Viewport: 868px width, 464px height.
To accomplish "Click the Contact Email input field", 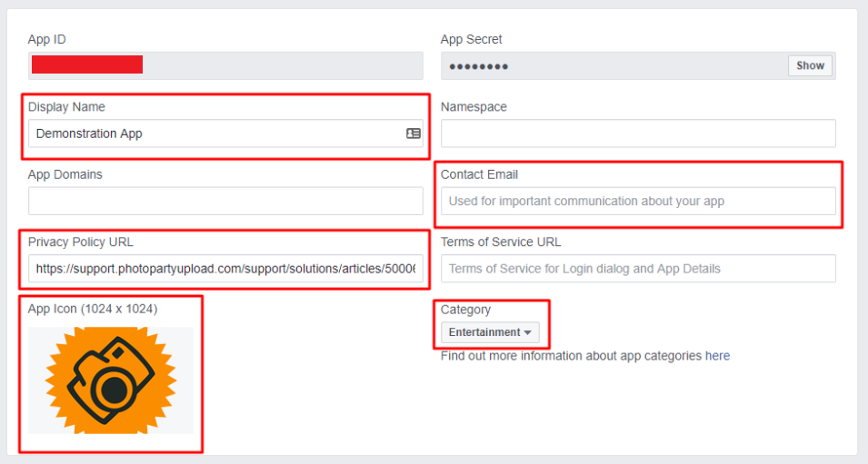I will click(638, 201).
